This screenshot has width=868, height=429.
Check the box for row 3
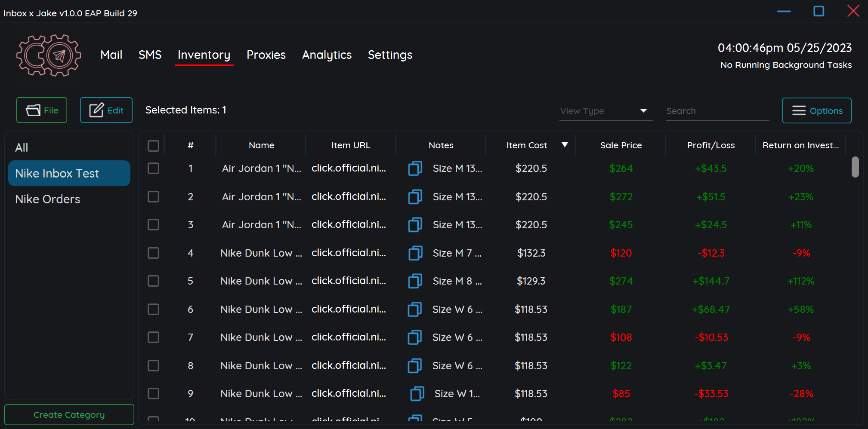[153, 224]
